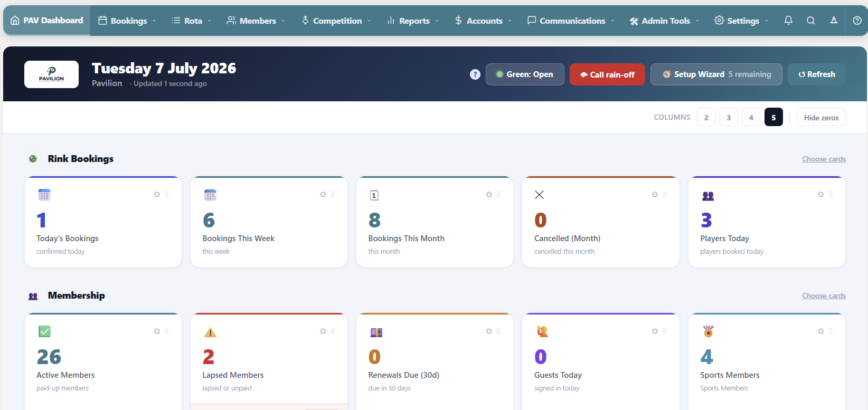
Task: Click the text size 'A' icon in navbar
Action: (834, 21)
